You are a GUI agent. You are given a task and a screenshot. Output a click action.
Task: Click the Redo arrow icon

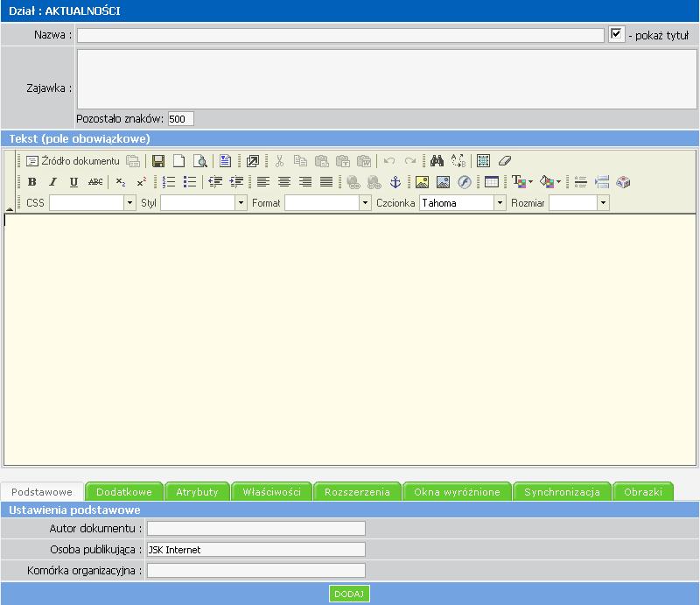tap(410, 161)
